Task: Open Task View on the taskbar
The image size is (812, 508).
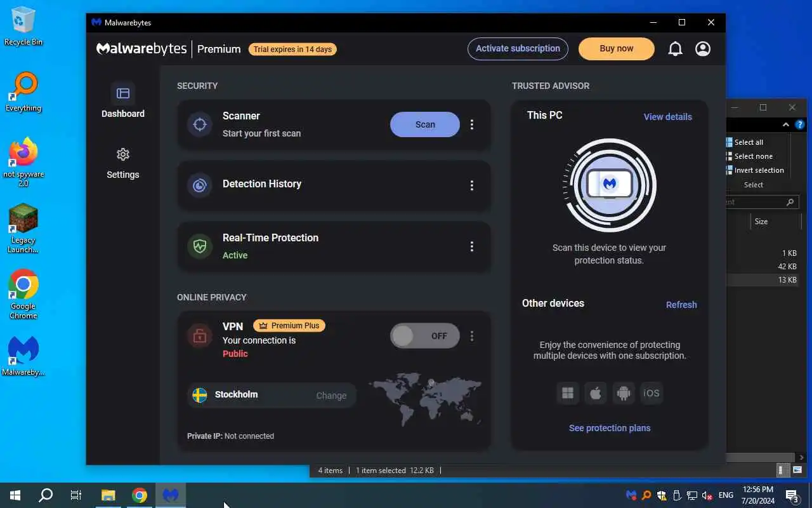Action: [x=76, y=495]
